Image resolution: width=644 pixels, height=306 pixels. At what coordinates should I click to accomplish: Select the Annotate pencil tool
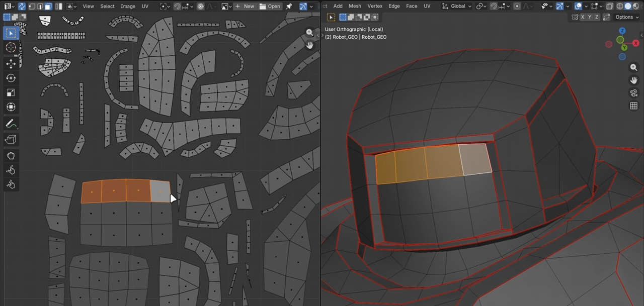[x=11, y=124]
